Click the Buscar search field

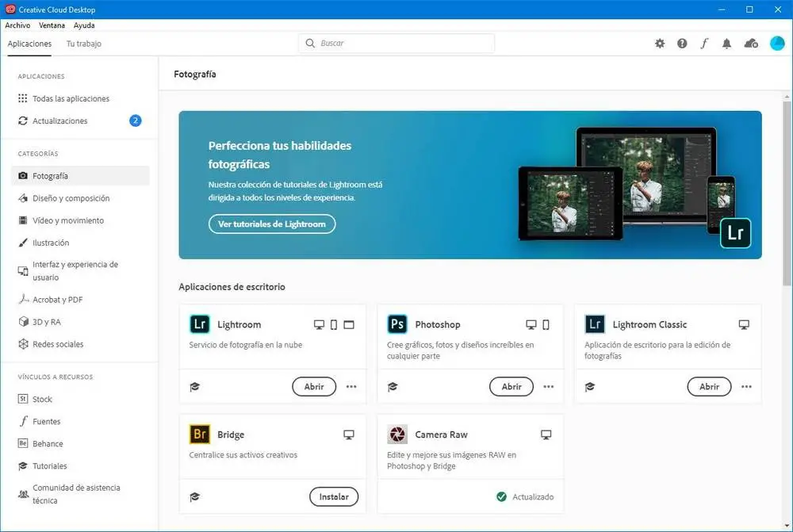pyautogui.click(x=396, y=44)
